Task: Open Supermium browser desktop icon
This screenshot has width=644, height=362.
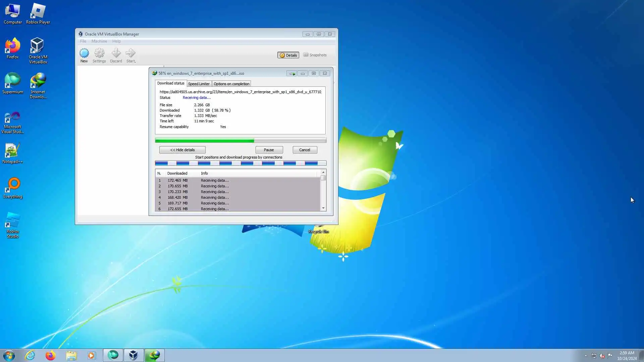Action: coord(13,82)
